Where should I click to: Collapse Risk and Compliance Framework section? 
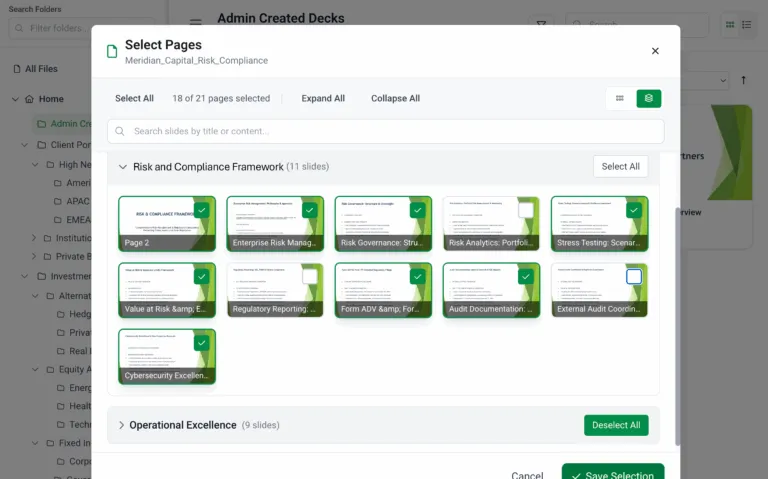(x=122, y=167)
